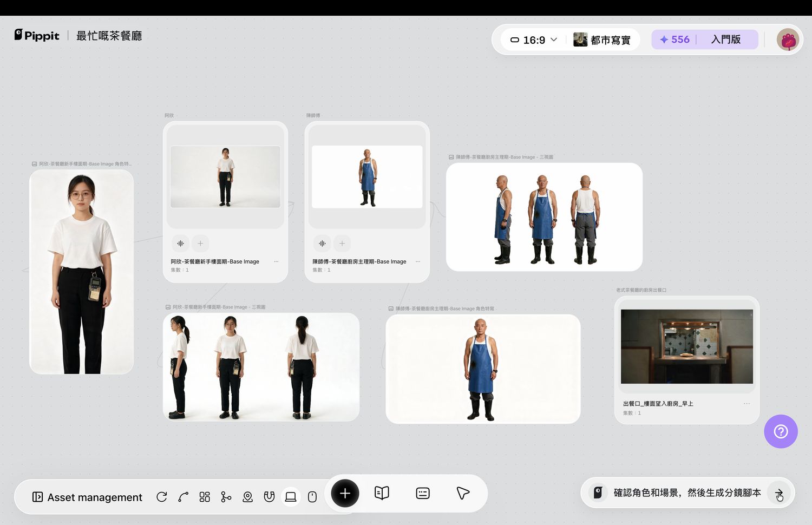Open the more options menu on the 陳師傅 card

[418, 261]
